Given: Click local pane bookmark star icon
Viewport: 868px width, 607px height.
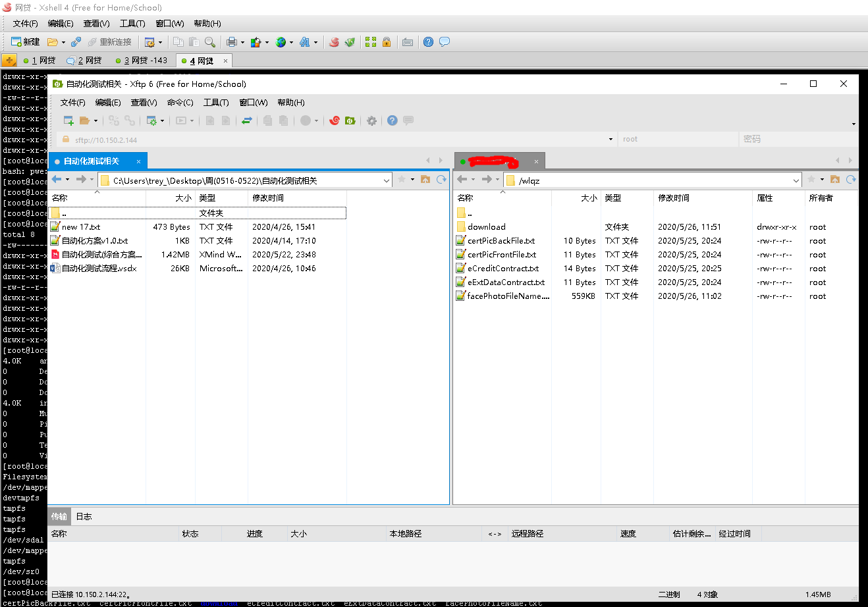Looking at the screenshot, I should (402, 179).
